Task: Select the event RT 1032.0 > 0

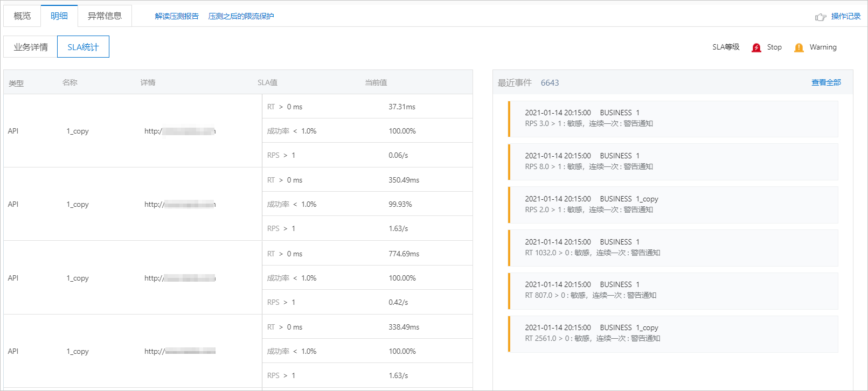Action: [673, 248]
